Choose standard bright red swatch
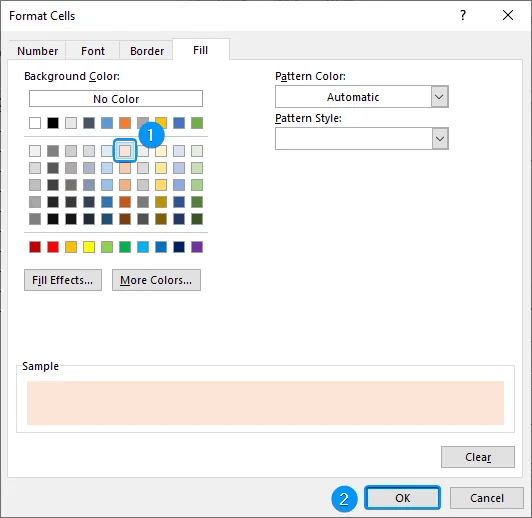 click(53, 247)
